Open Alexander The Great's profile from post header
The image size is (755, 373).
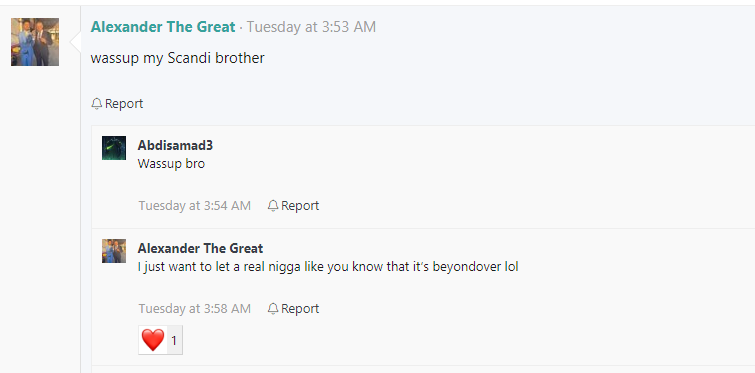[x=163, y=27]
